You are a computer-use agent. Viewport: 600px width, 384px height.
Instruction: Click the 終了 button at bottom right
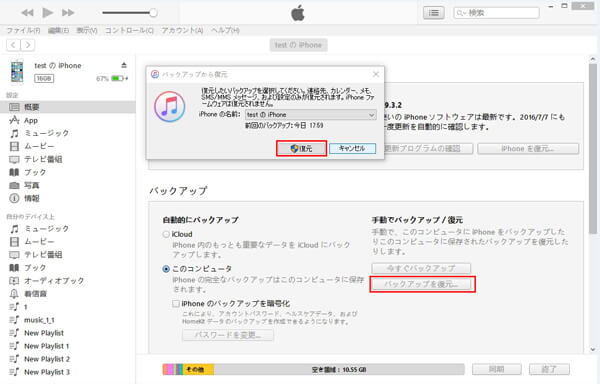pyautogui.click(x=549, y=369)
